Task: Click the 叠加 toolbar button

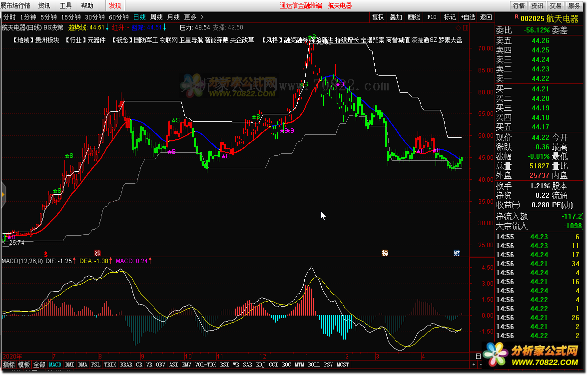Action: (396, 17)
